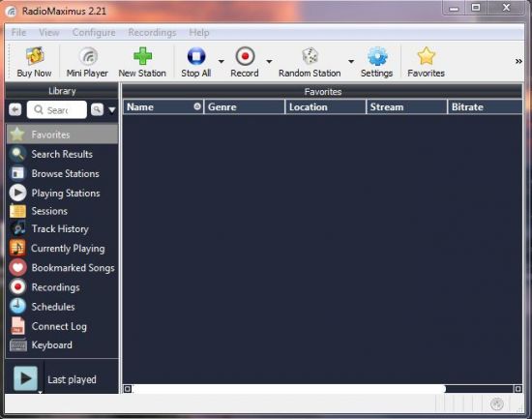Click the search go button beside search box
The width and height of the screenshot is (532, 419).
point(98,109)
